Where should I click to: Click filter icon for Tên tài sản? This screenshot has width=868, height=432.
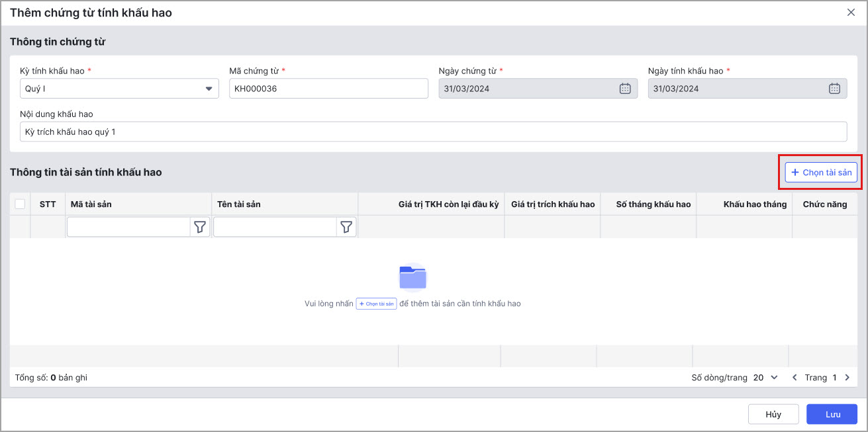(346, 227)
